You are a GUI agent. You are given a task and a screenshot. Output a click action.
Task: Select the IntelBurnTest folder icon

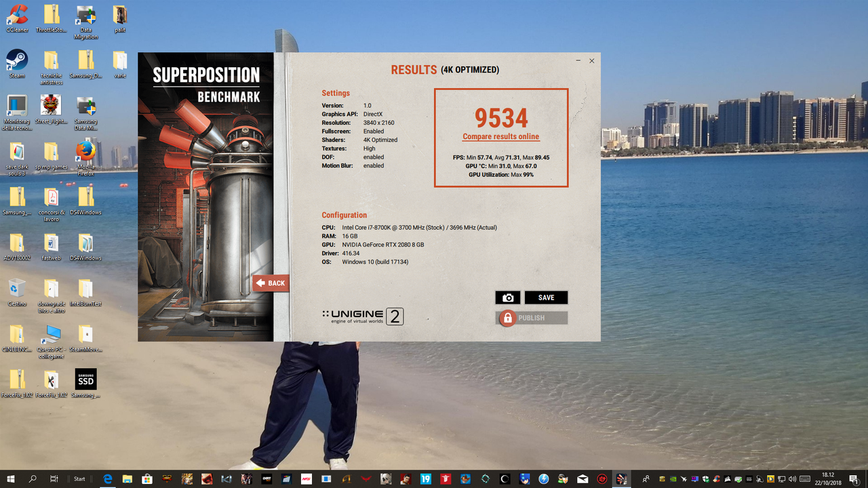[x=85, y=292]
